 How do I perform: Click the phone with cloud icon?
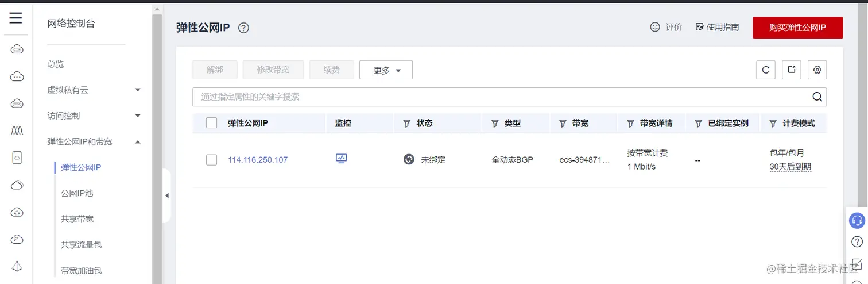pos(17,158)
